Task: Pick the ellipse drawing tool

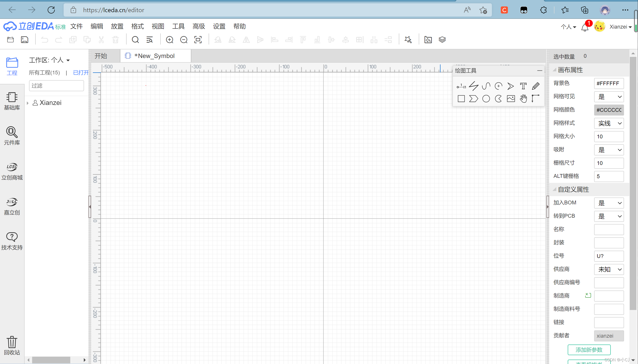Action: (486, 99)
